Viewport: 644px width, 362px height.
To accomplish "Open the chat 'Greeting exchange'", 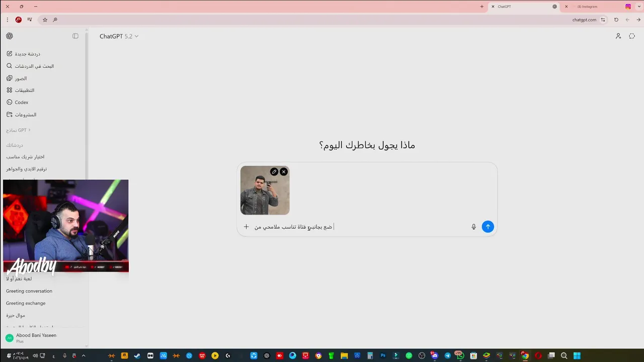I will point(26,303).
